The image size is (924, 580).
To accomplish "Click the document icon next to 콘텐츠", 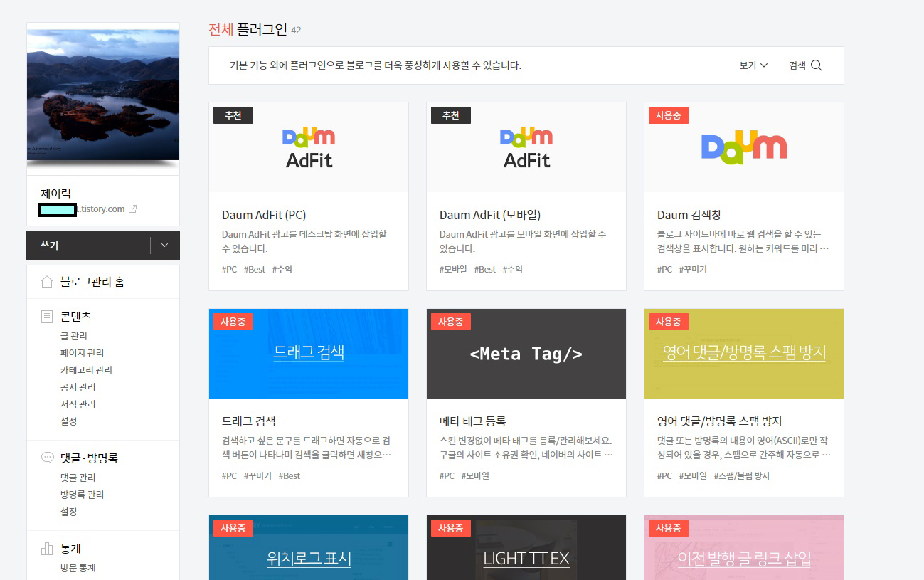I will 47,316.
